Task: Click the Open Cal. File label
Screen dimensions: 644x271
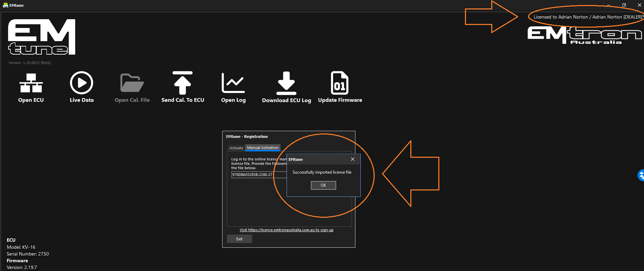Action: point(132,100)
